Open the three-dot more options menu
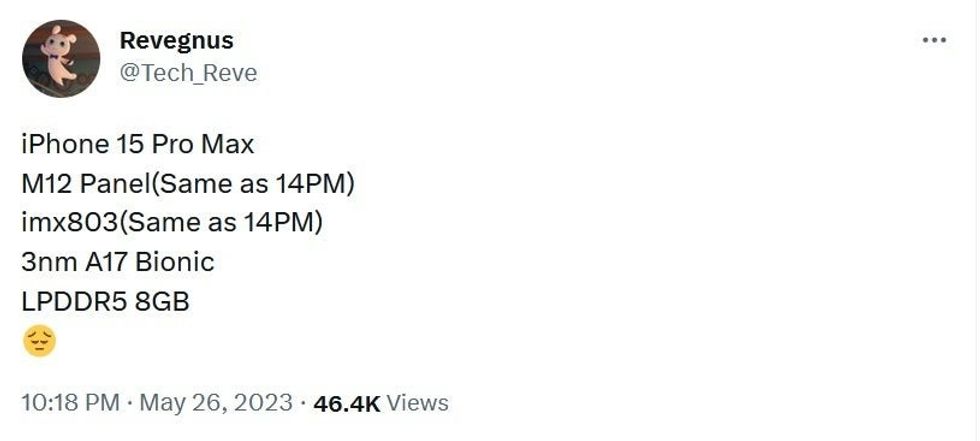980x441 pixels. (x=933, y=40)
